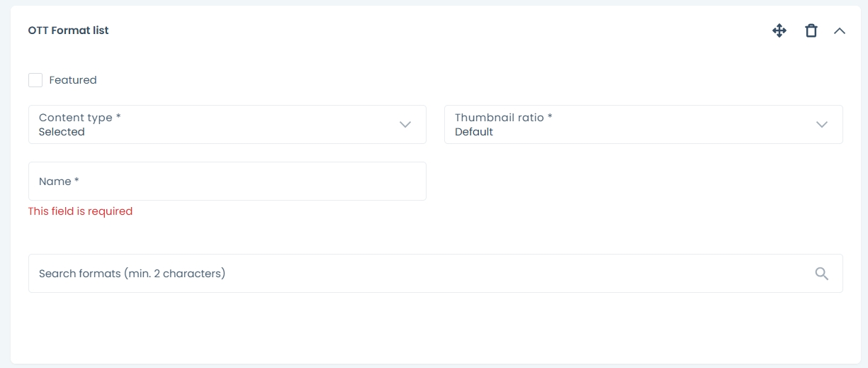Expand the Thumbnail ratio dropdown arrow
The image size is (868, 368).
(x=822, y=125)
